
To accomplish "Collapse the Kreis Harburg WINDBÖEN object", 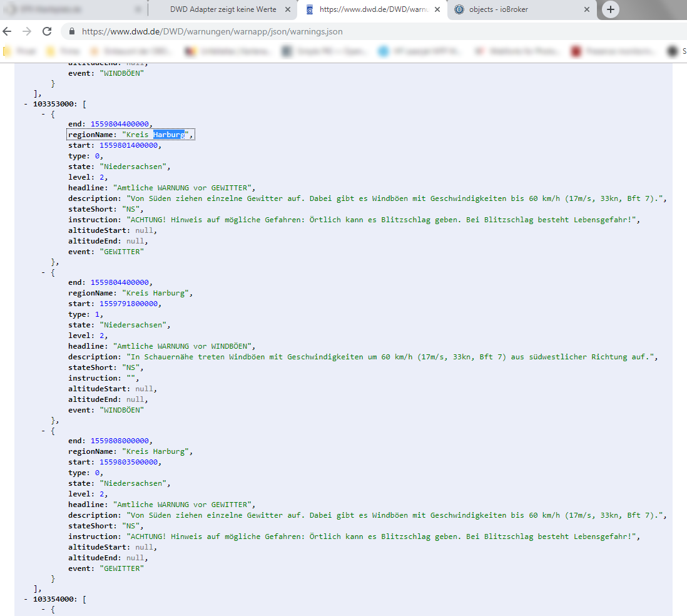I will coord(43,273).
